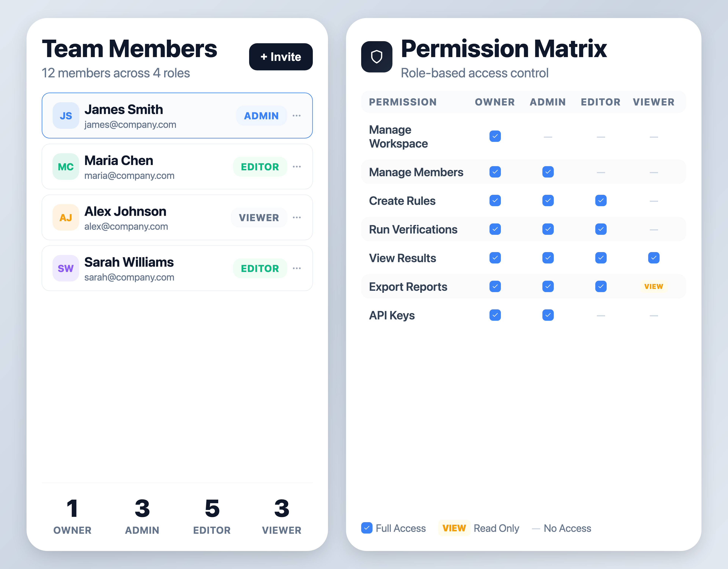Click the shield icon next to Permission Matrix
The image size is (728, 569).
377,57
